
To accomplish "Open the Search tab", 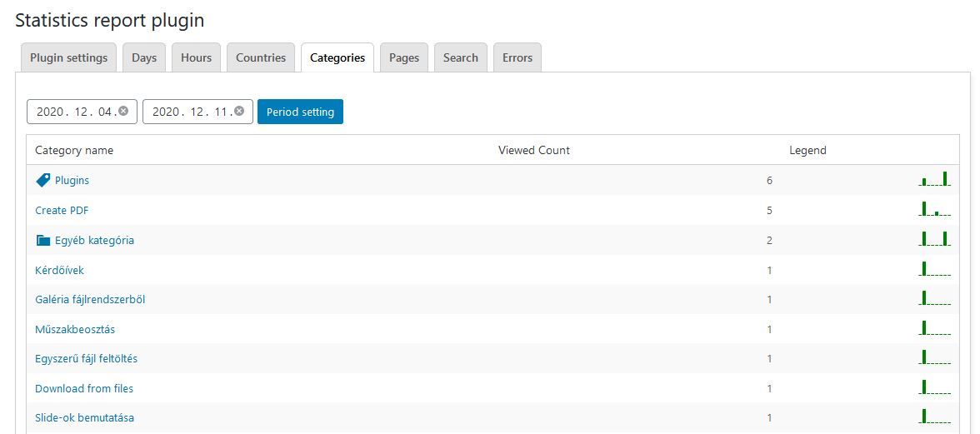I will pyautogui.click(x=461, y=58).
